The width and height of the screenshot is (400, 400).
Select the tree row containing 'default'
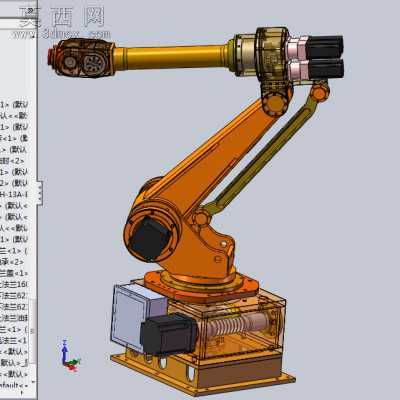click(15, 385)
